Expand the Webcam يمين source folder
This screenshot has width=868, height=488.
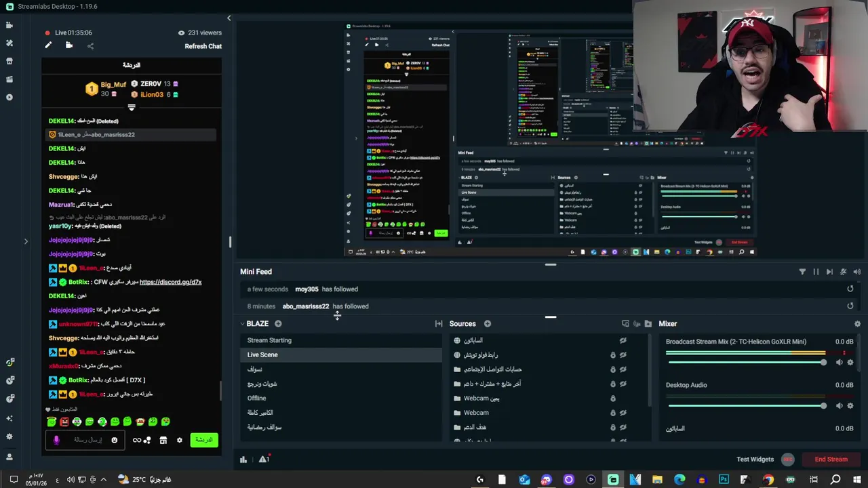click(x=457, y=399)
